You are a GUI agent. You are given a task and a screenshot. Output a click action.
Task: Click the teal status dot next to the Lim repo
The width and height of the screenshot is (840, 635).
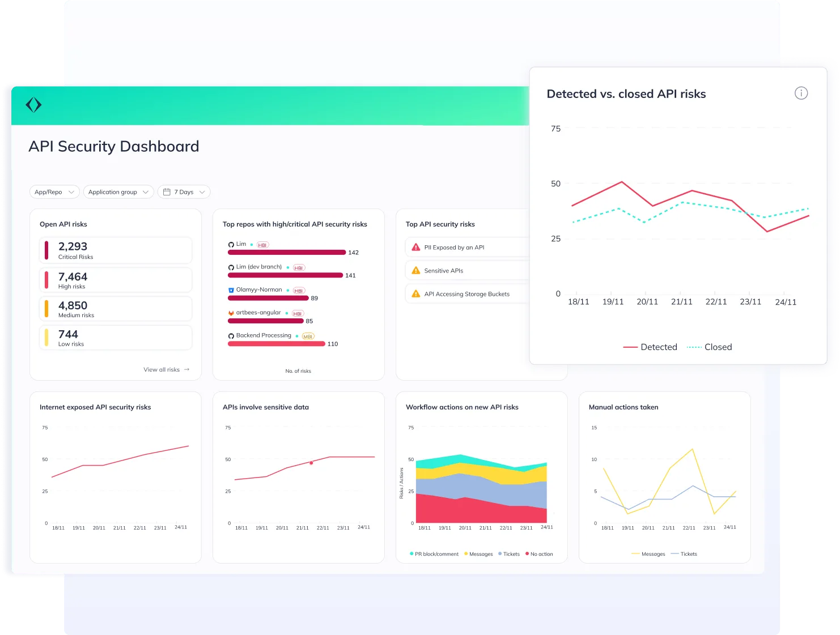coord(251,244)
